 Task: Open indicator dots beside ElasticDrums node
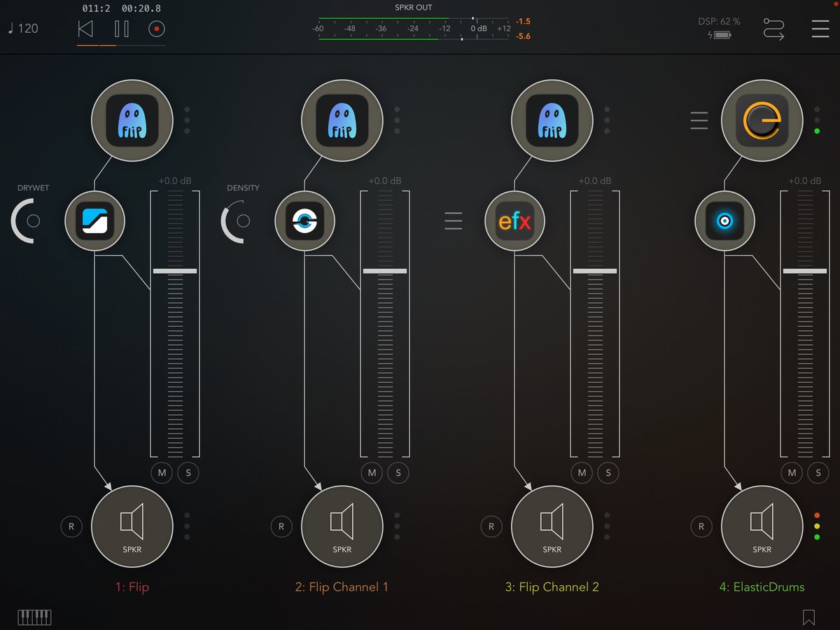(817, 120)
